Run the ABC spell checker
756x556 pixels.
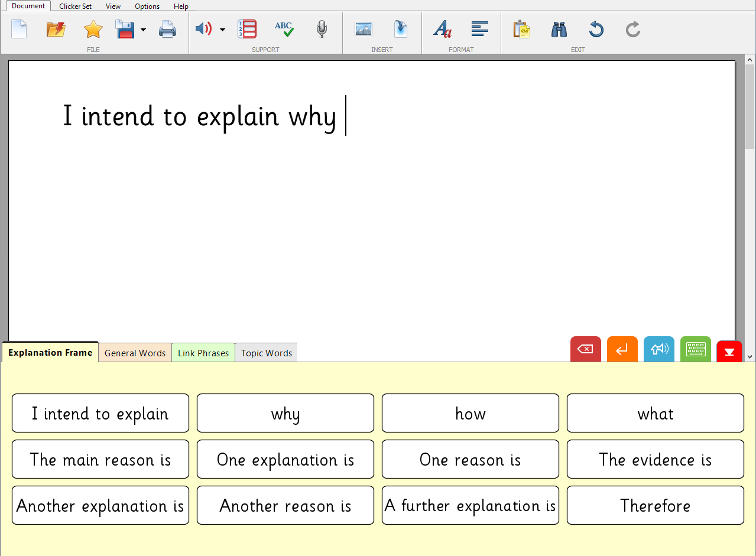pos(284,29)
